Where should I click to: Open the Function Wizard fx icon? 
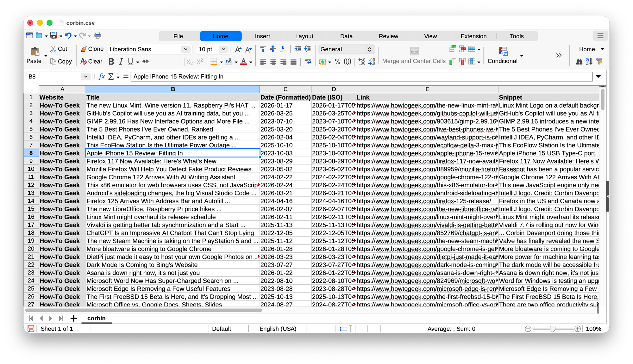tap(102, 77)
